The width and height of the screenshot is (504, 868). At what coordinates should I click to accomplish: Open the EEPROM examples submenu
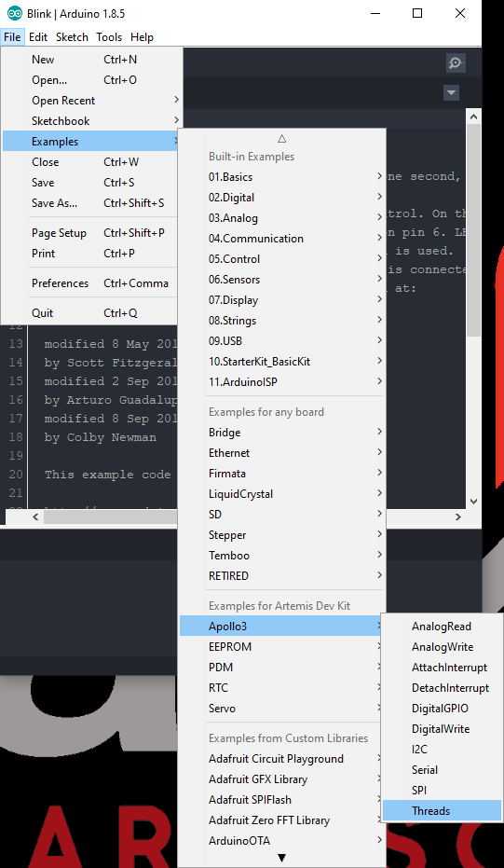281,647
